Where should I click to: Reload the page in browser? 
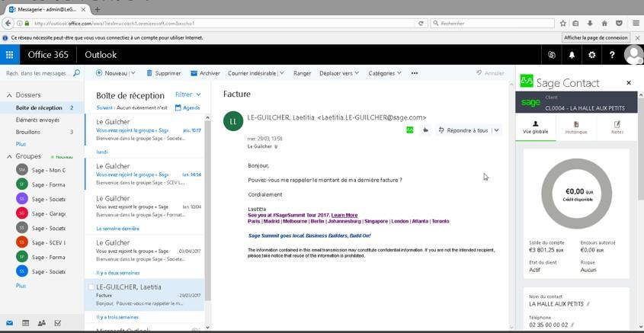(421, 24)
